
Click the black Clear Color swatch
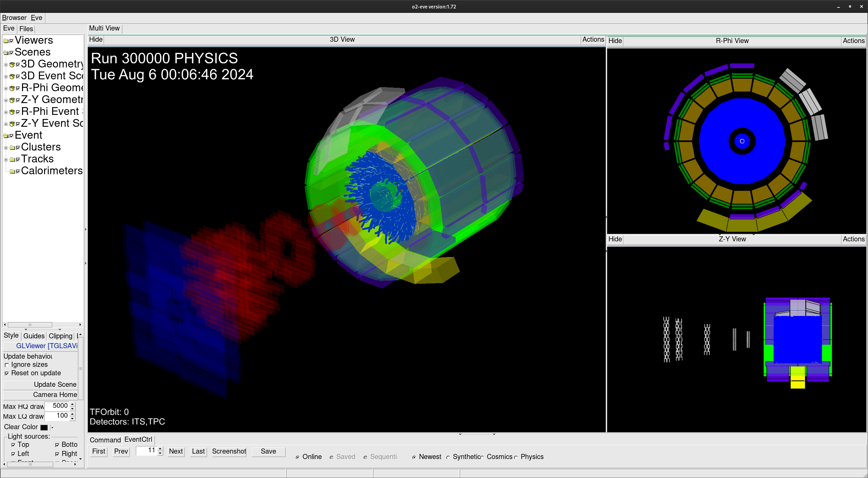click(44, 427)
